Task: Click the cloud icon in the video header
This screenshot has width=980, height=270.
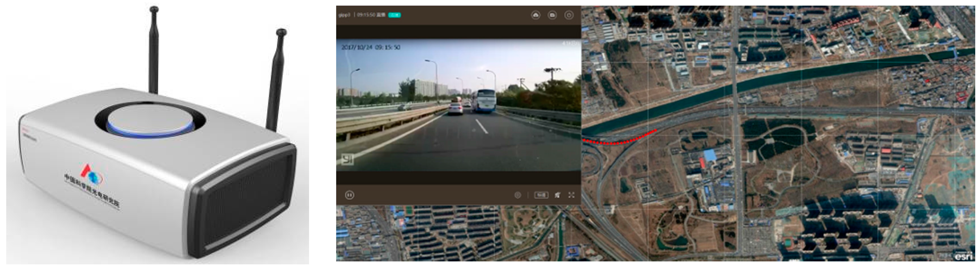Action: tap(536, 15)
